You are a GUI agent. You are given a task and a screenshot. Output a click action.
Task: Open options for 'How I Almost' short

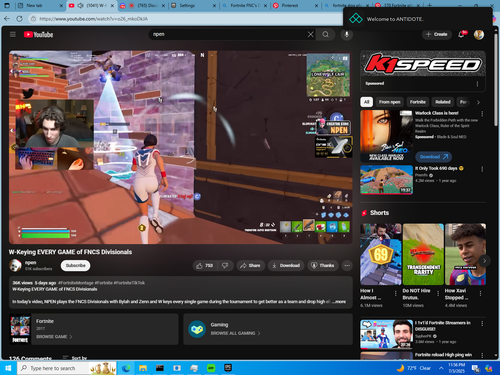pyautogui.click(x=396, y=293)
